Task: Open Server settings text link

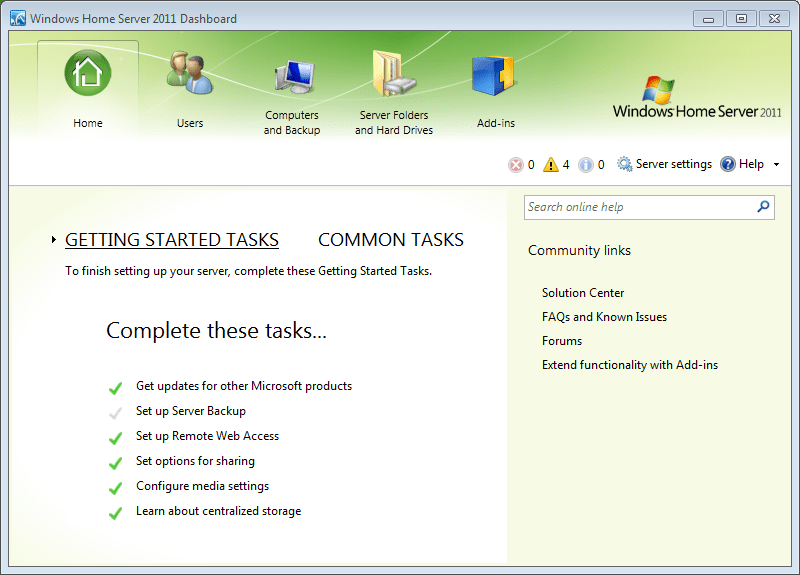Action: pyautogui.click(x=673, y=164)
